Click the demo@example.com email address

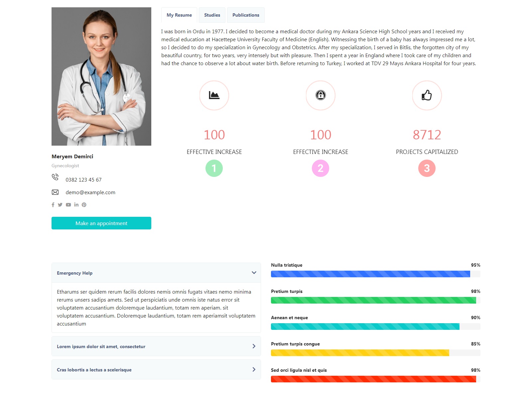tap(90, 193)
